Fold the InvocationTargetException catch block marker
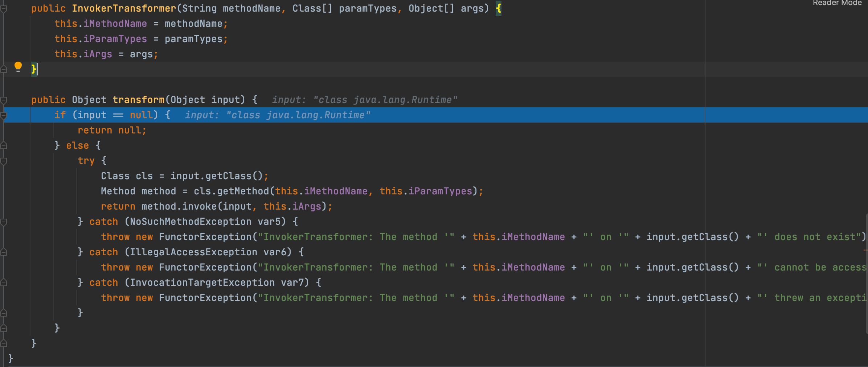The width and height of the screenshot is (868, 367). pos(4,283)
